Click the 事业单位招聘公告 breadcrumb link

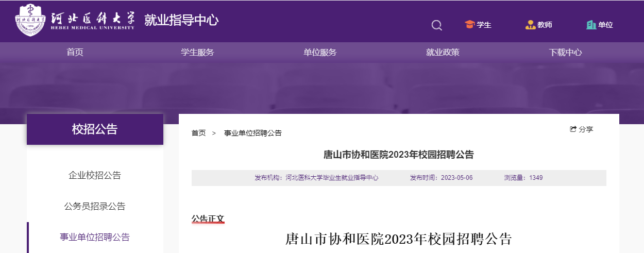pos(252,133)
